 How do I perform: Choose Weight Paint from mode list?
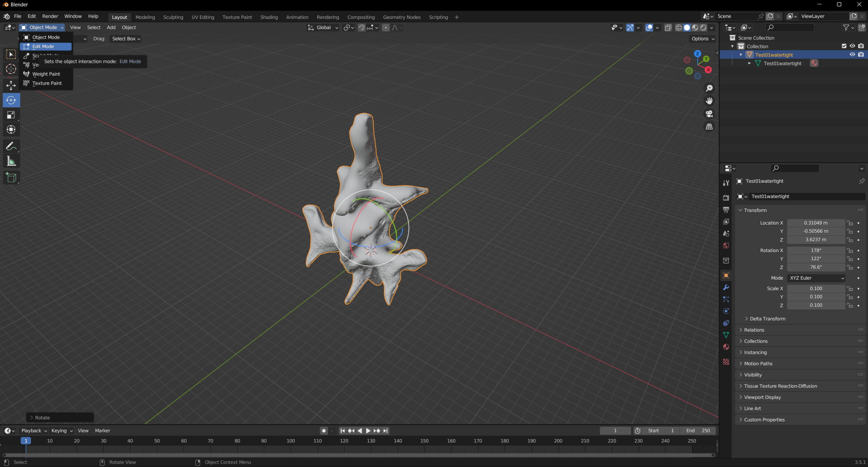click(x=46, y=74)
